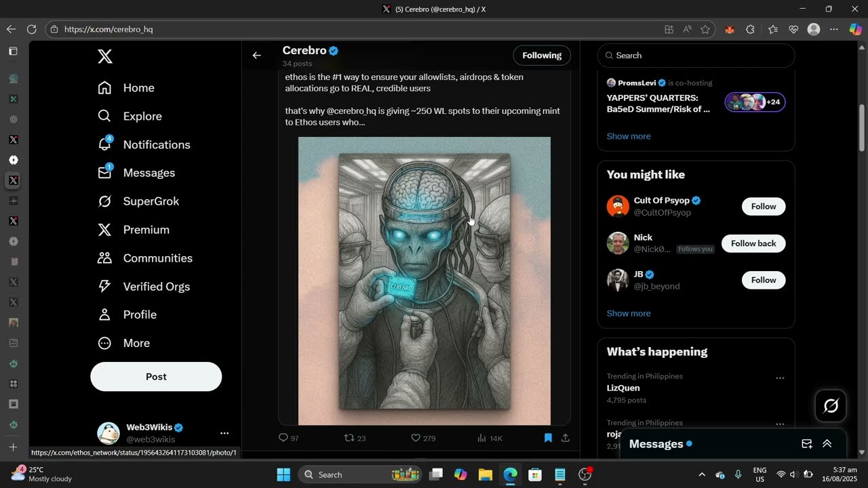868x488 pixels.
Task: Click the taskbar Search box
Action: click(x=361, y=474)
